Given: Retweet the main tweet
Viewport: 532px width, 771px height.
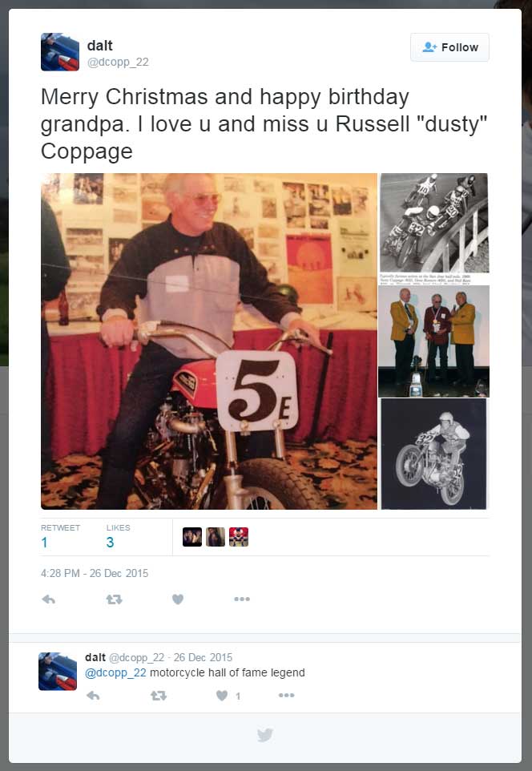Looking at the screenshot, I should pyautogui.click(x=114, y=599).
